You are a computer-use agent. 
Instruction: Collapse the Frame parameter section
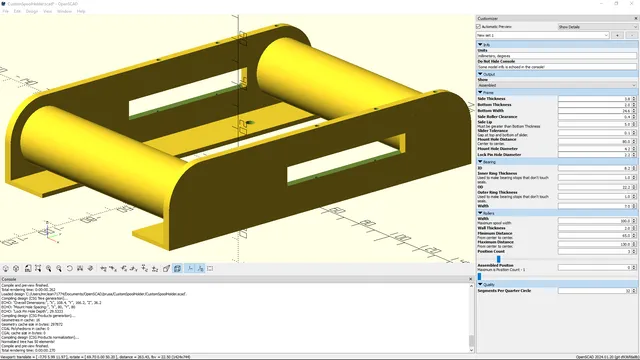pyautogui.click(x=480, y=93)
